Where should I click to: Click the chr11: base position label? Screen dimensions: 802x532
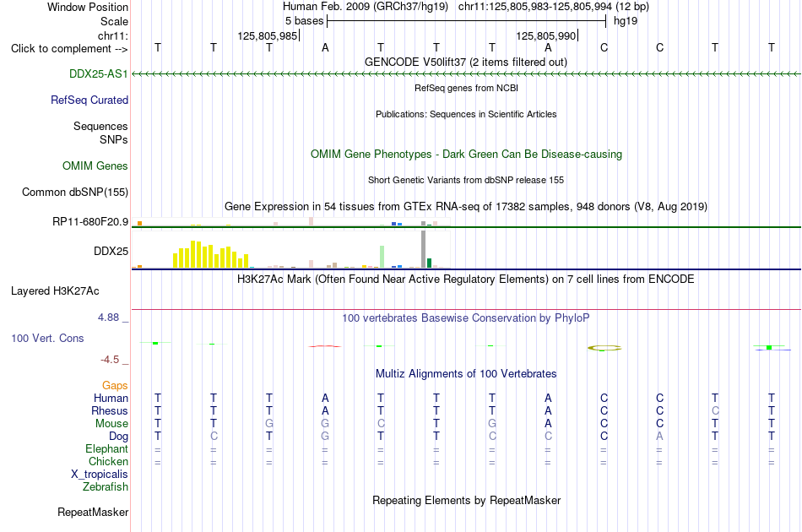(112, 35)
